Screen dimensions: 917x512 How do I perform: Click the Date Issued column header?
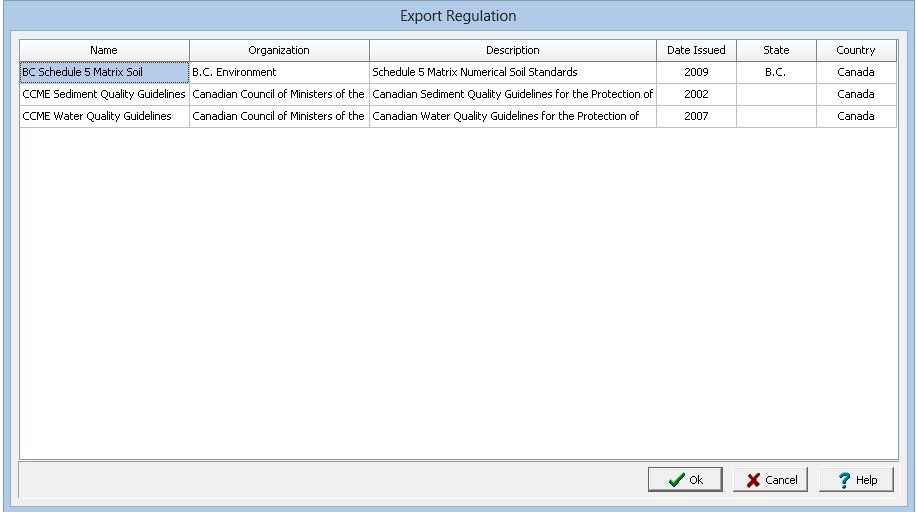coord(696,50)
